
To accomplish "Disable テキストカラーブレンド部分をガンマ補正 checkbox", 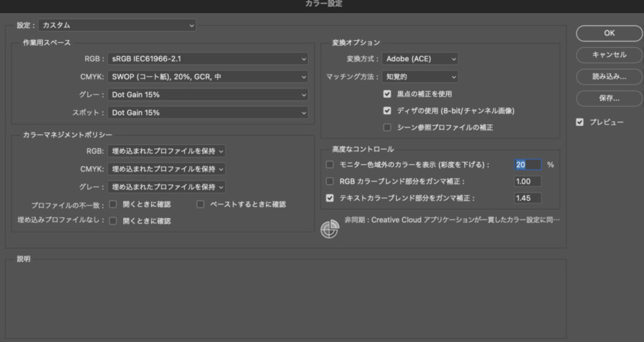I will (330, 198).
